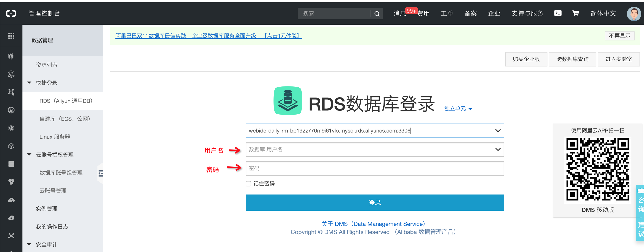644x252 pixels.
Task: Collapse the 云账号授权管理 section
Action: [x=29, y=155]
